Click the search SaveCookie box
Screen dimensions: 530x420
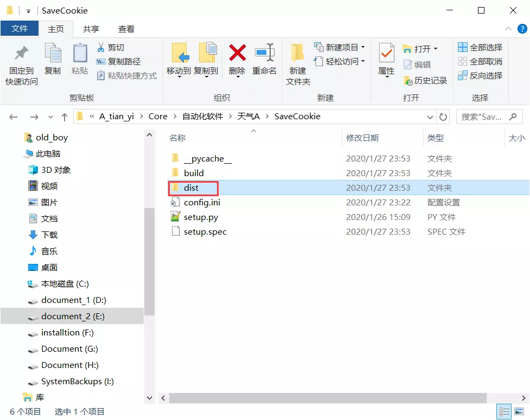489,117
